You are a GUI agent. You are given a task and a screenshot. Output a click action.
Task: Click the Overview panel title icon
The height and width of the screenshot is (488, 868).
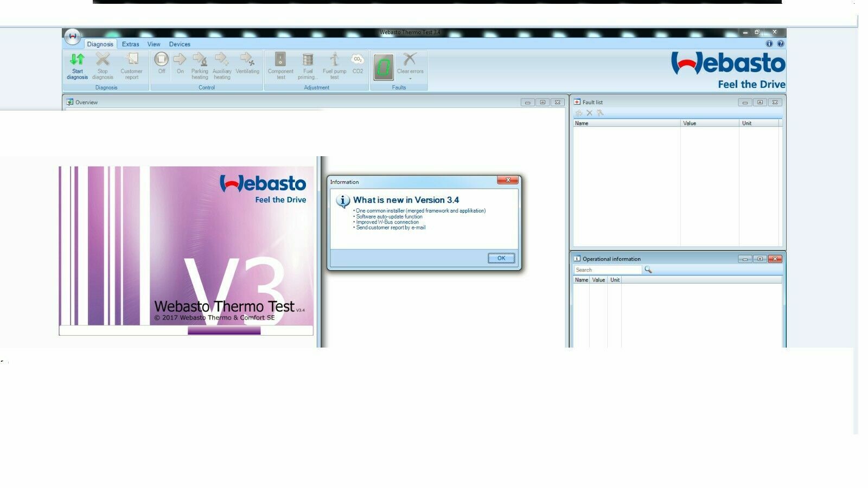70,102
